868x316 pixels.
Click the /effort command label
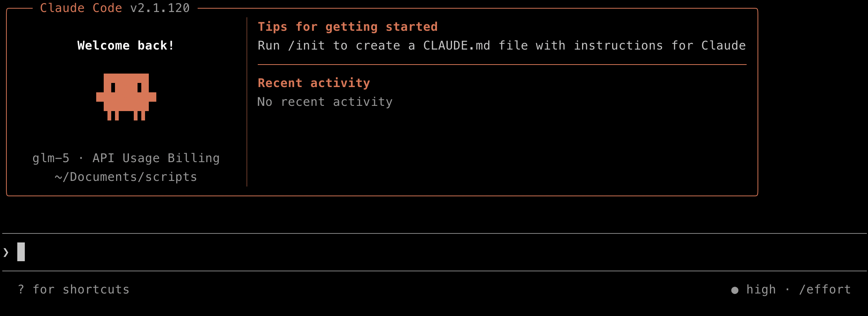point(825,289)
